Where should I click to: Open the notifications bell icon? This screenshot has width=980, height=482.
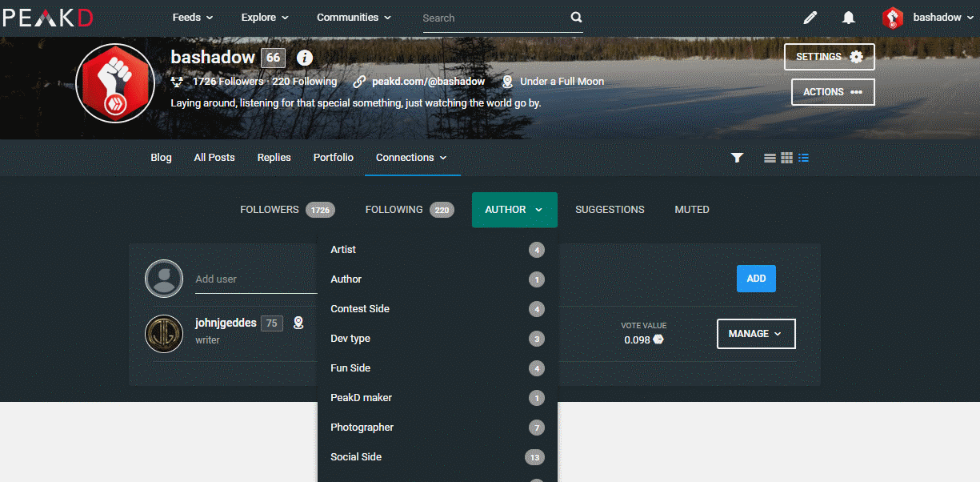pos(849,18)
